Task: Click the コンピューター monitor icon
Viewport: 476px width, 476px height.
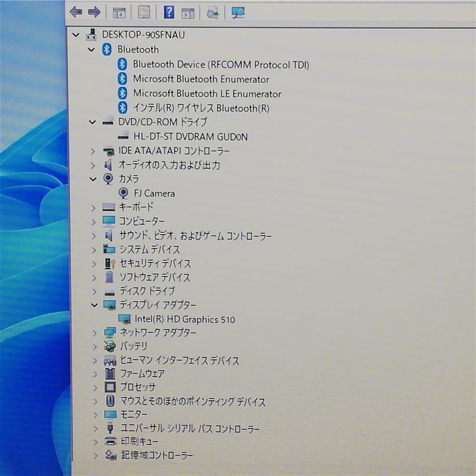Action: (109, 221)
